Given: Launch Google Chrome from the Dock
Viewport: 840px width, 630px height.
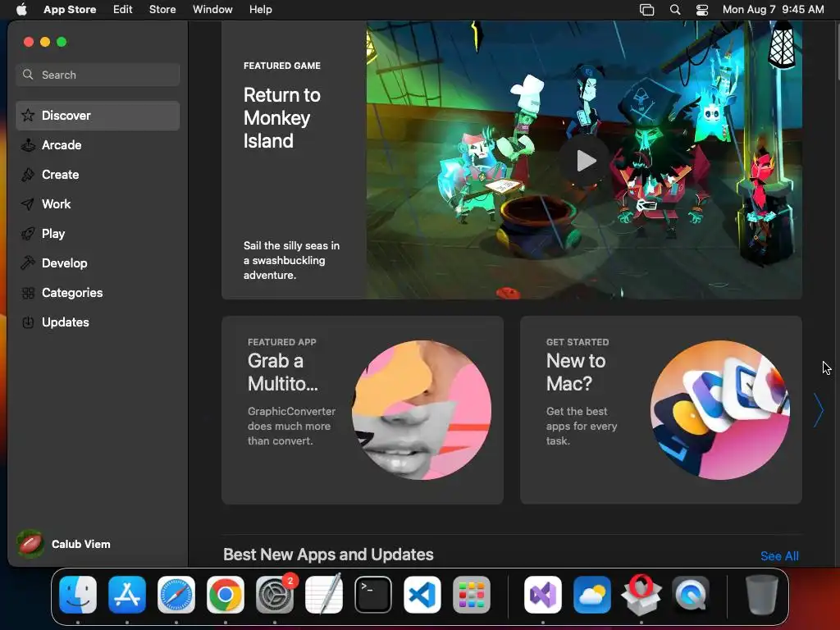Looking at the screenshot, I should click(226, 595).
